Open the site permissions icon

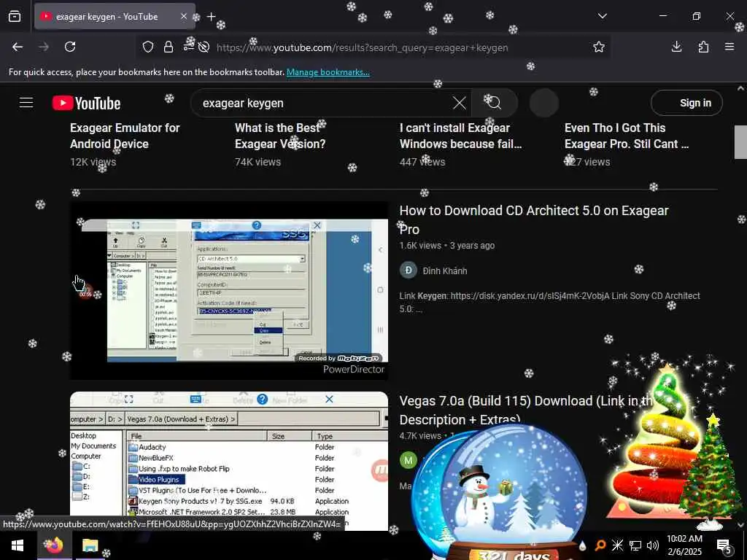(189, 47)
